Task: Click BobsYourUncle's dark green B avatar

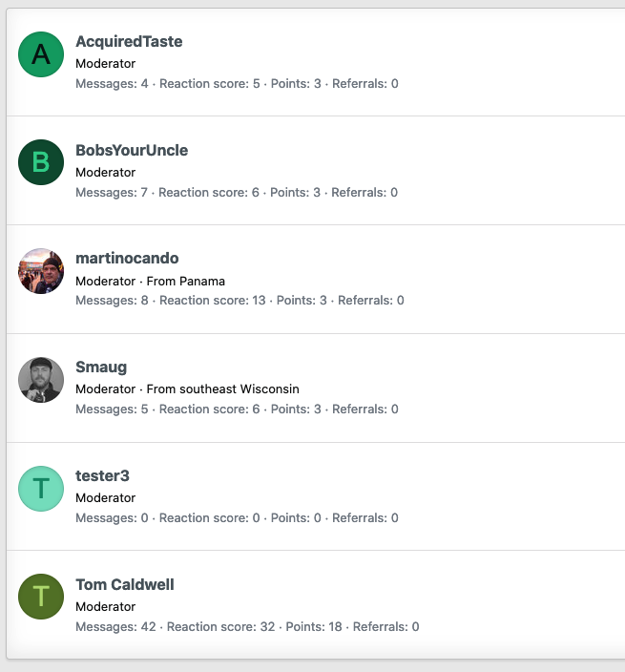Action: click(41, 162)
